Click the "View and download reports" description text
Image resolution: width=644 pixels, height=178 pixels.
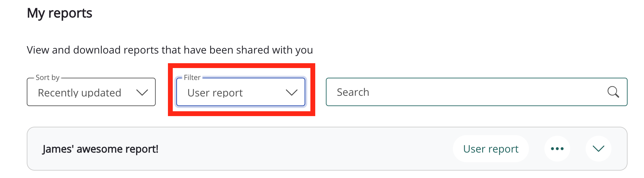point(170,50)
